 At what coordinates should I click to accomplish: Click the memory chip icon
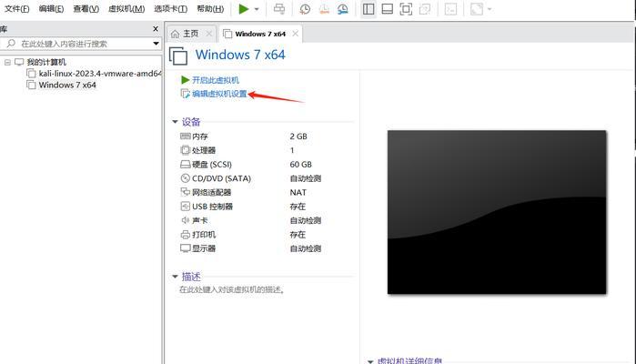coord(186,136)
